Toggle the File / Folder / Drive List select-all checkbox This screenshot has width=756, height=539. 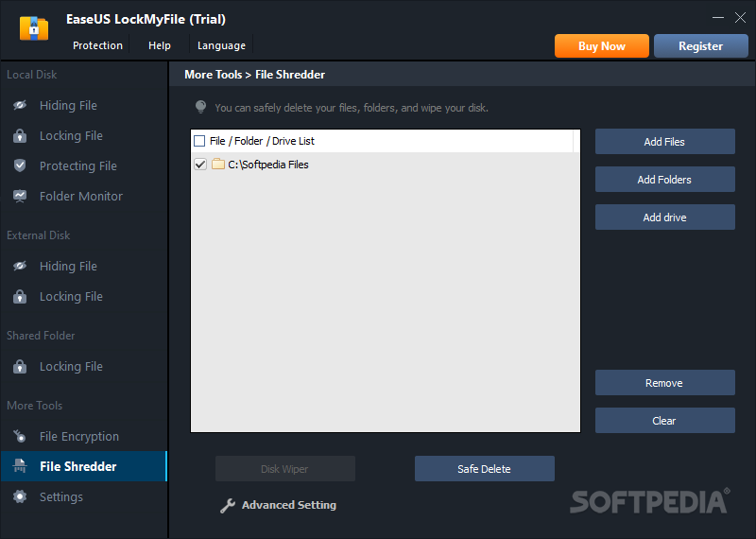click(199, 141)
